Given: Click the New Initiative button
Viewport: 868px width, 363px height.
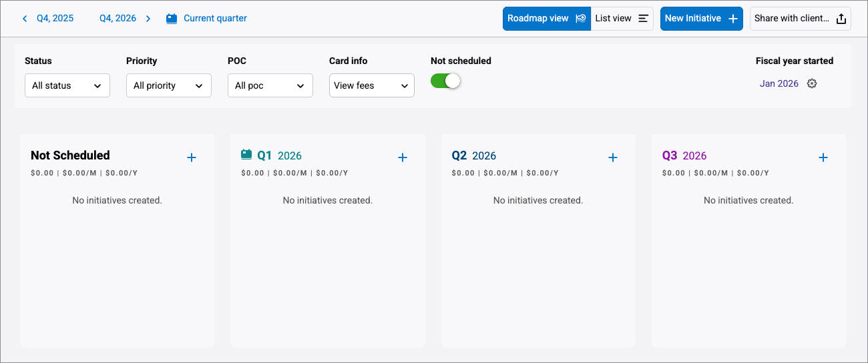Looking at the screenshot, I should point(701,19).
